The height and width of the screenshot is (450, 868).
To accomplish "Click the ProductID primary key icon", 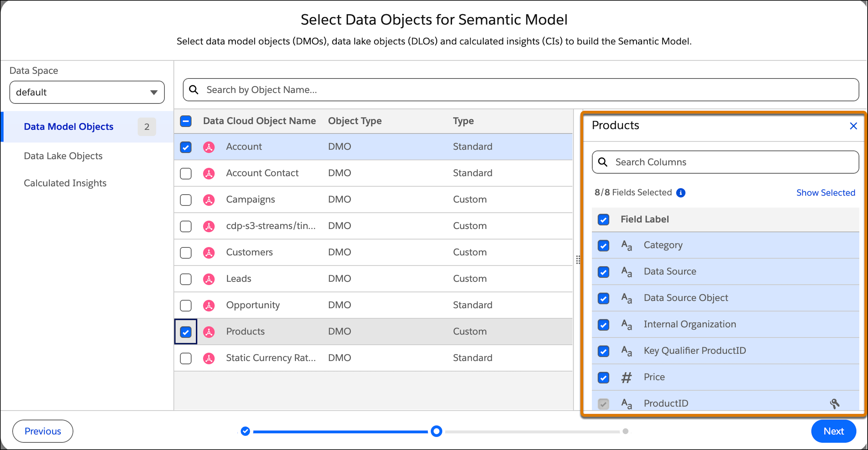I will pos(834,403).
